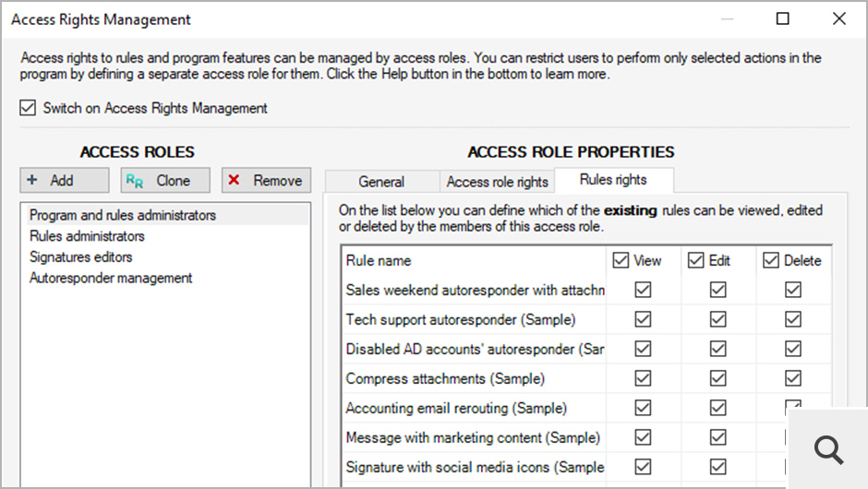Uncheck Delete for Compress attachments rule
Viewport: 868px width, 489px height.
coord(792,378)
